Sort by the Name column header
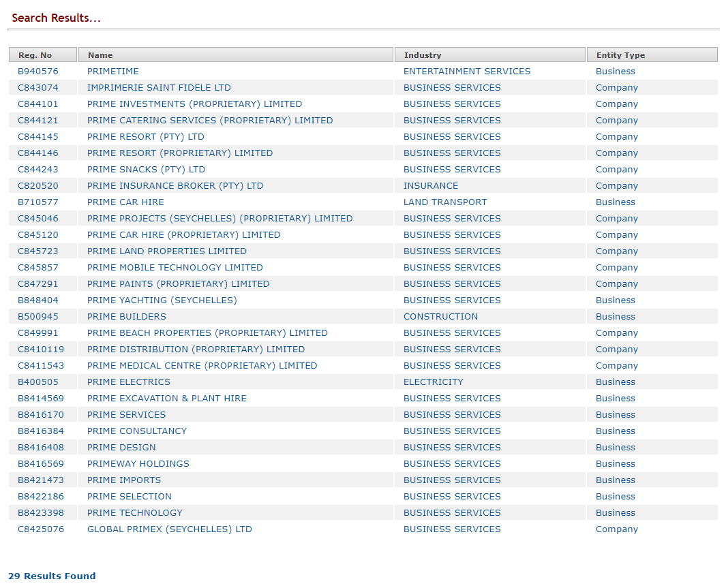Image resolution: width=726 pixels, height=588 pixels. click(x=236, y=55)
